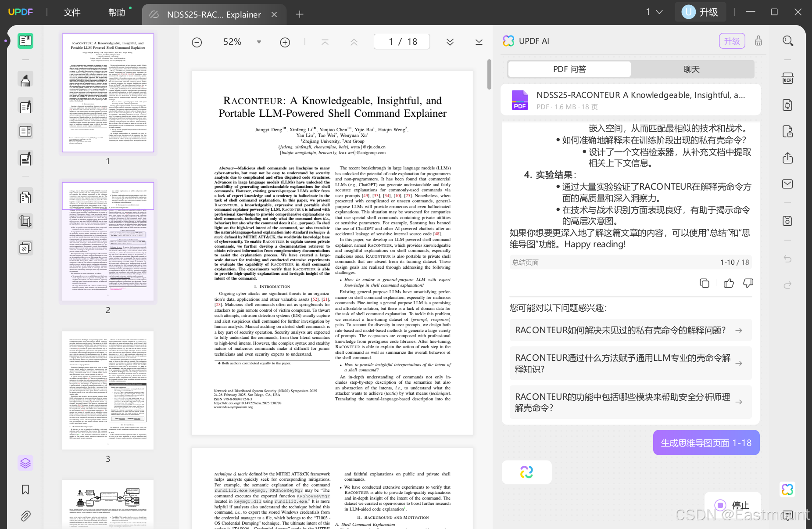Image resolution: width=812 pixels, height=529 pixels.
Task: Open the Convert PDF tool icon
Action: point(788,105)
